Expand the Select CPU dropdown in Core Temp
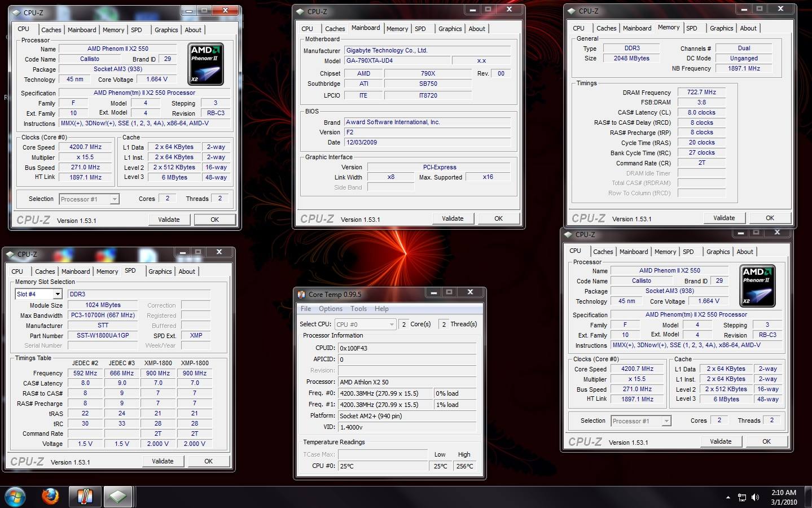 coord(392,324)
